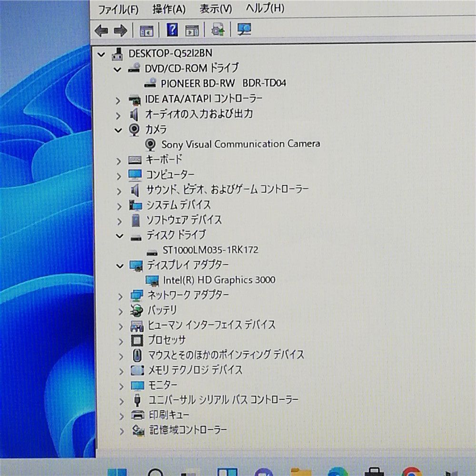Click the Forward arrow toolbar button

[120, 30]
